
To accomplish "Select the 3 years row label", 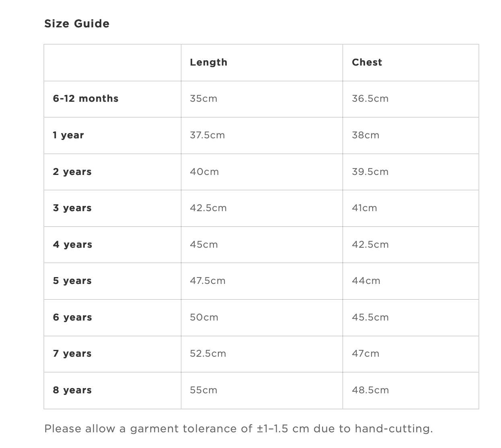I will (x=72, y=208).
